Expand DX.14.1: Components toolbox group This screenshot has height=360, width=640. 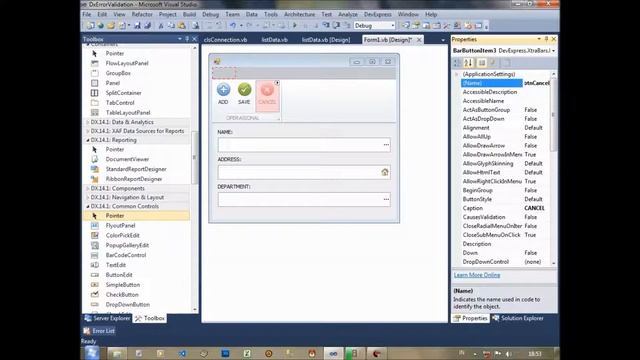[88, 189]
